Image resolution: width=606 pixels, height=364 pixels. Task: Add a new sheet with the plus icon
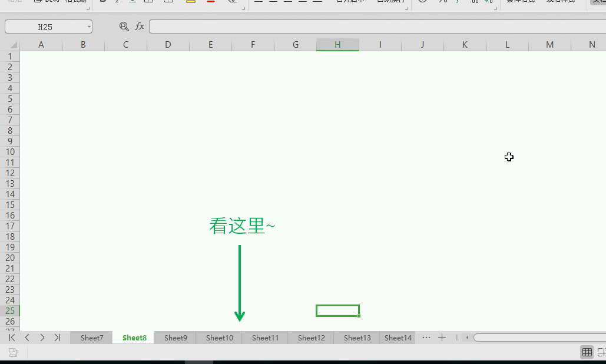(442, 337)
